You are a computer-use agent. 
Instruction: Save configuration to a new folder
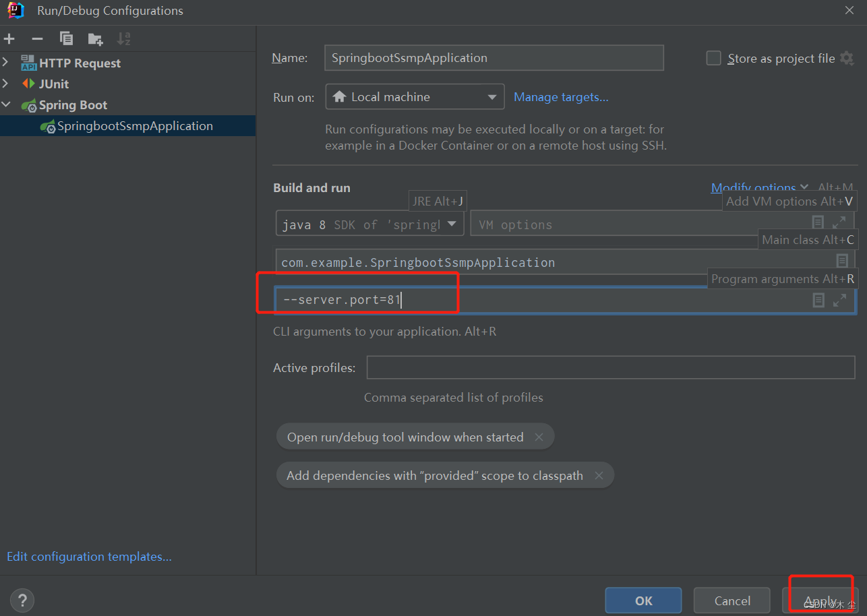coord(95,39)
